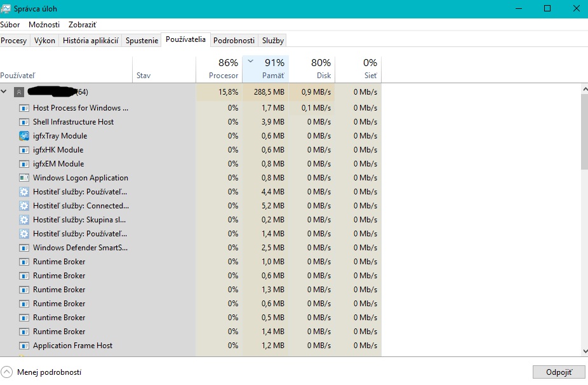
Task: Open the Súbor menu
Action: (10, 25)
